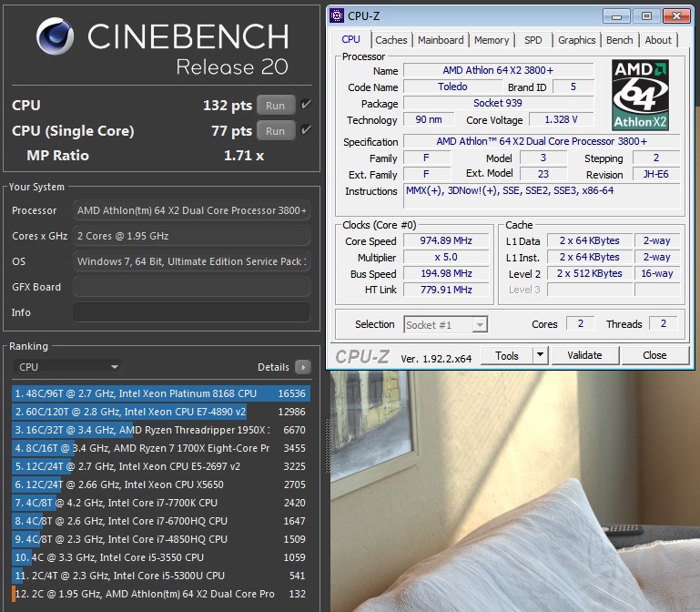
Task: Switch to the Mainboard tab
Action: (x=441, y=40)
